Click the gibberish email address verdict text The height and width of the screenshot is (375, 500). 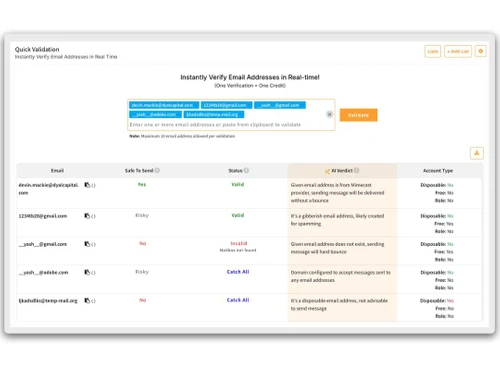(337, 220)
